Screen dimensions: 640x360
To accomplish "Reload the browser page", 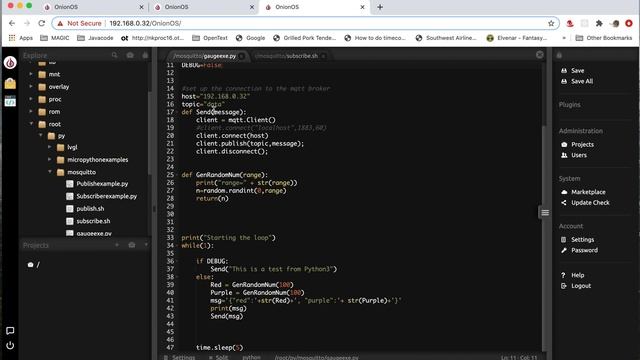I will coord(41,23).
